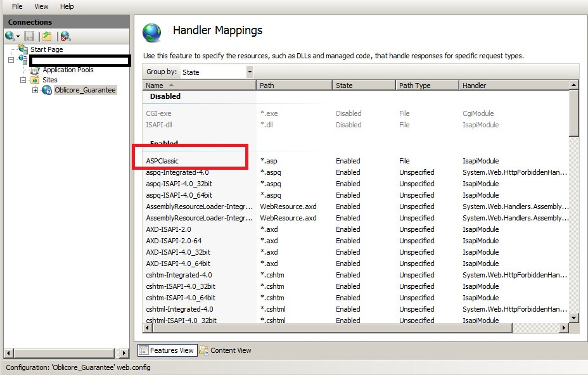
Task: Sort by the Handler column header
Action: pyautogui.click(x=514, y=86)
